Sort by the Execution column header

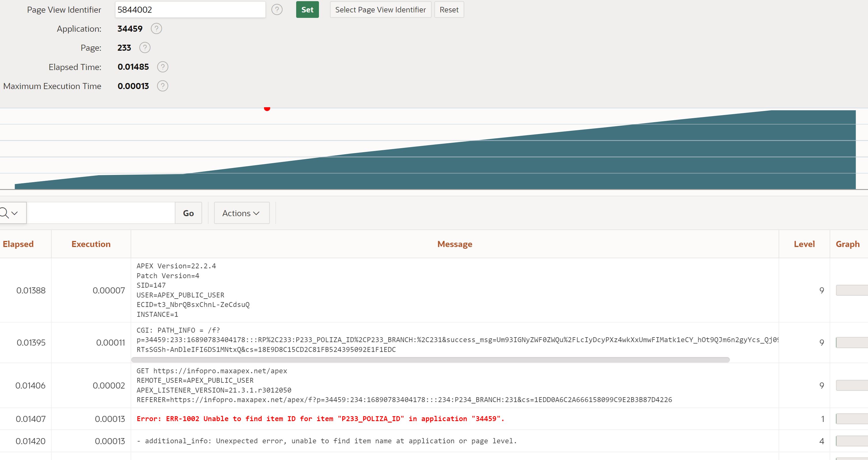click(x=91, y=244)
